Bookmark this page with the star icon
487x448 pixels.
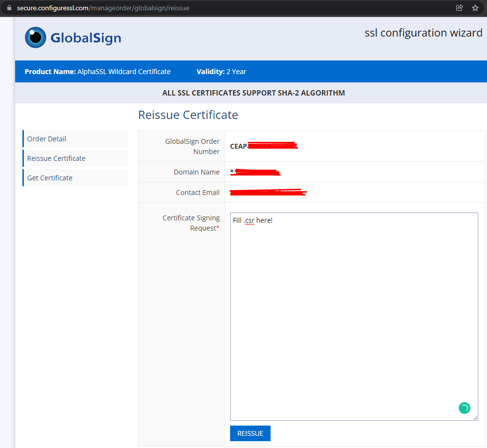click(475, 8)
